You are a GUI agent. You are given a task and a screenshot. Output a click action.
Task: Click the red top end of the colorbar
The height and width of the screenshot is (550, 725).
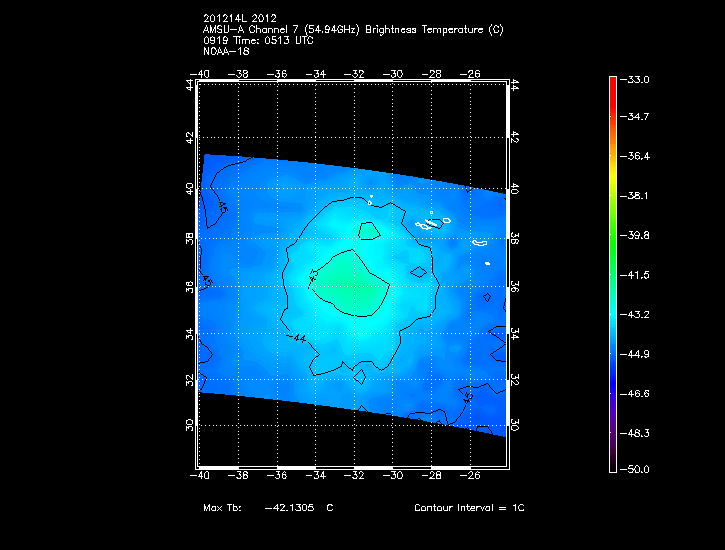(612, 82)
